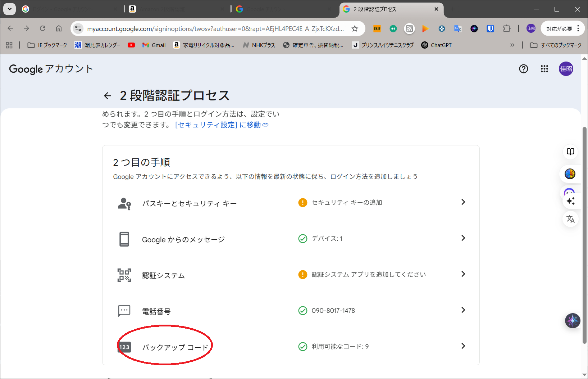
Task: Open the バックアップ コード option
Action: click(175, 347)
